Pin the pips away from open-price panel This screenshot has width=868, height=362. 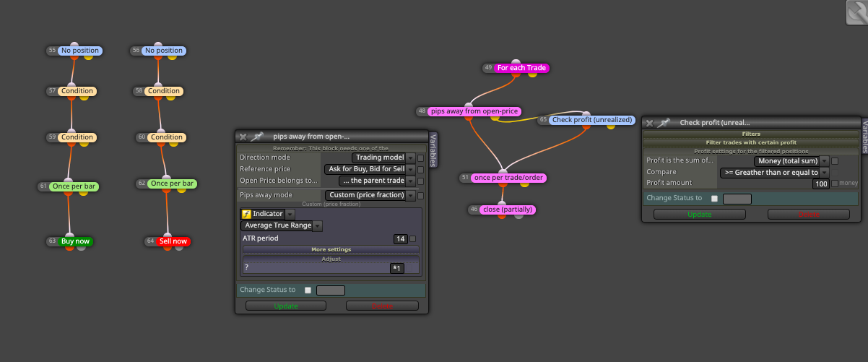click(x=256, y=136)
